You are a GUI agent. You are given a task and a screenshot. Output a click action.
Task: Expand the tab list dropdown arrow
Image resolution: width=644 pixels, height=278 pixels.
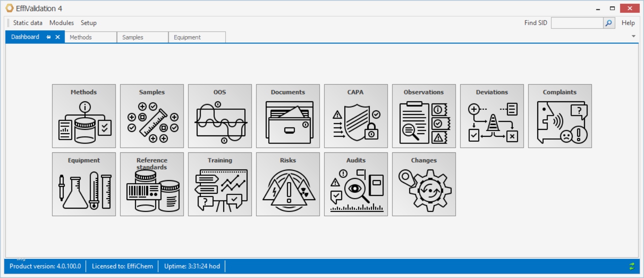coord(633,37)
